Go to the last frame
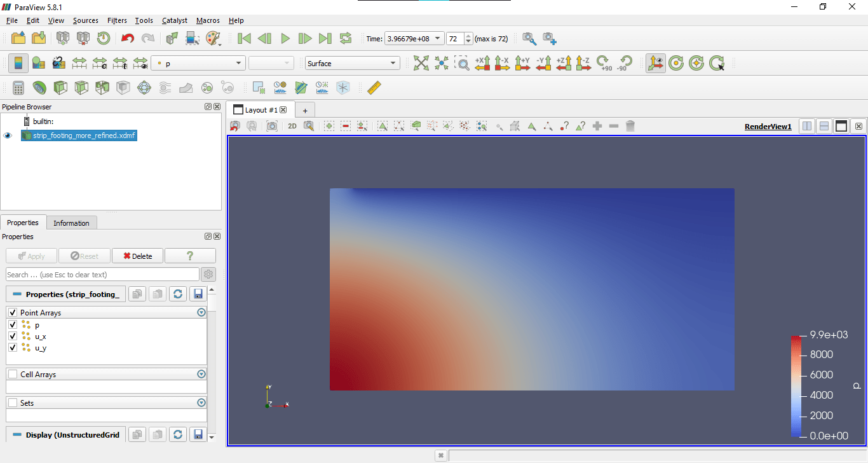Screen dimensions: 868x463 (325, 38)
